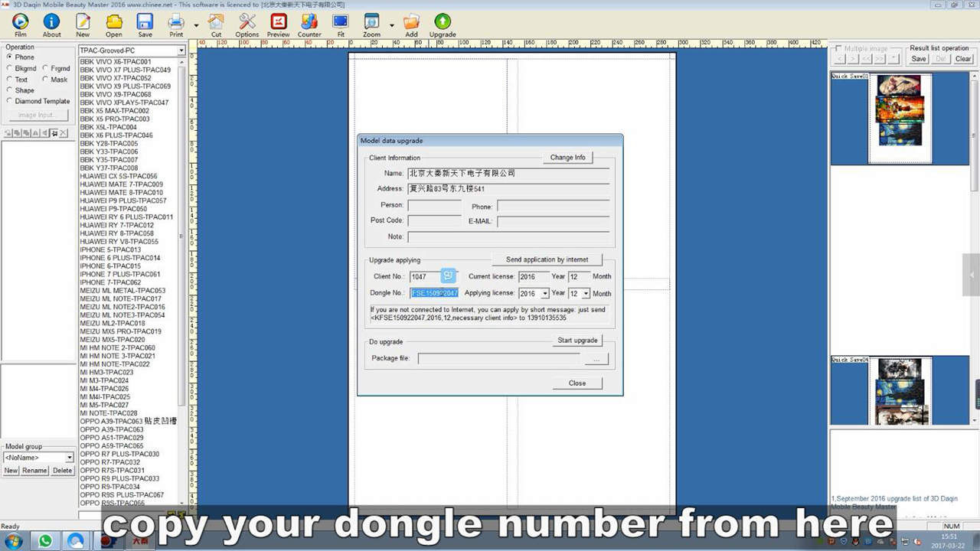Expand the TPAC-Grooved-PC category dropdown

(181, 51)
